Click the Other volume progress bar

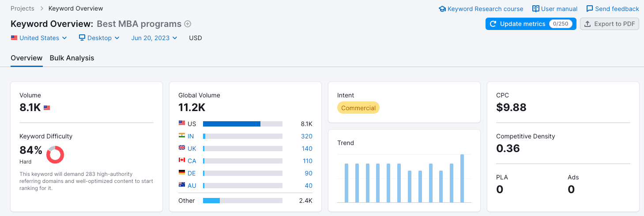pyautogui.click(x=243, y=201)
